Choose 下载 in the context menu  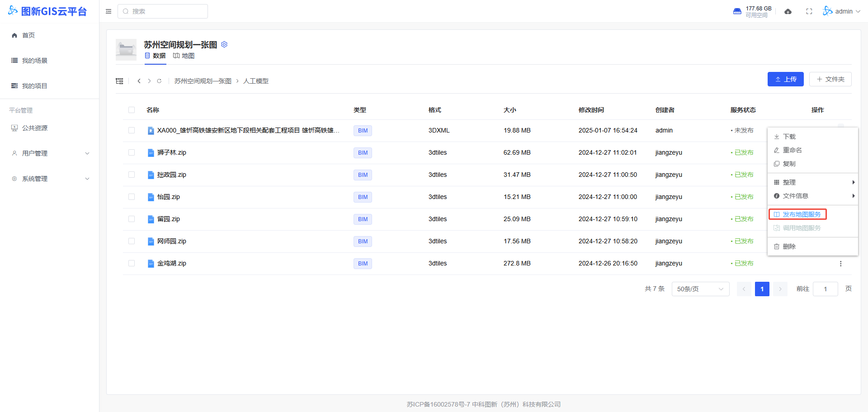coord(813,137)
